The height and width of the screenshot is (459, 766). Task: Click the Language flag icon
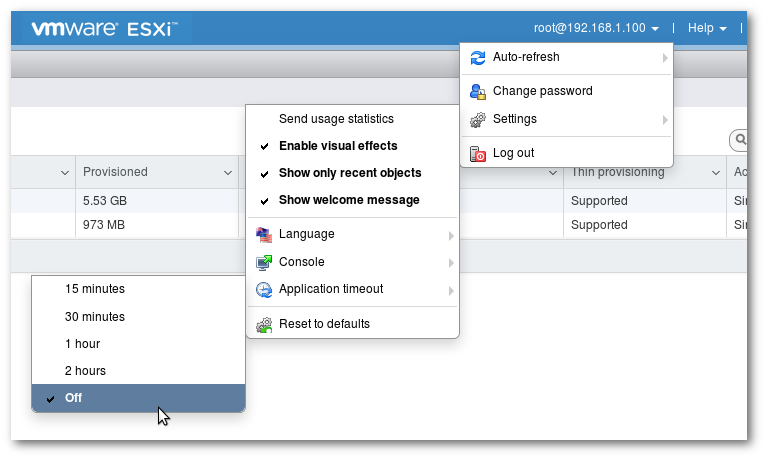point(264,235)
